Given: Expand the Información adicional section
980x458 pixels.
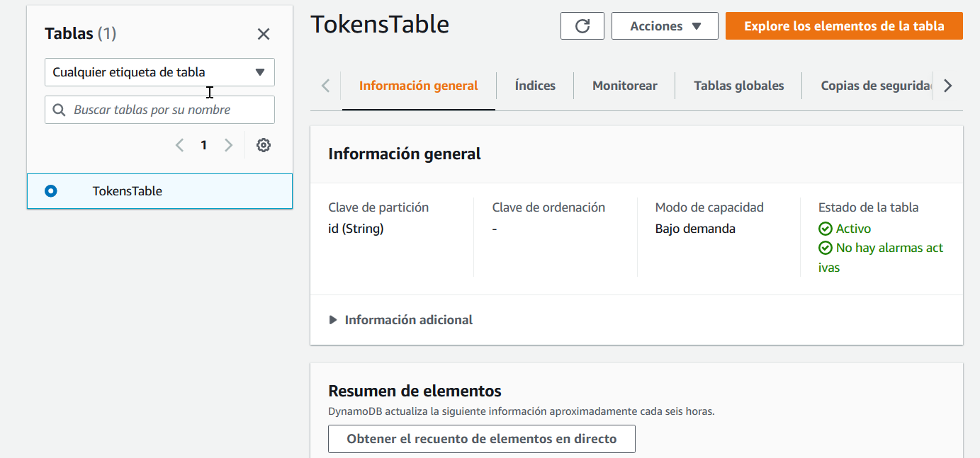Looking at the screenshot, I should 400,319.
